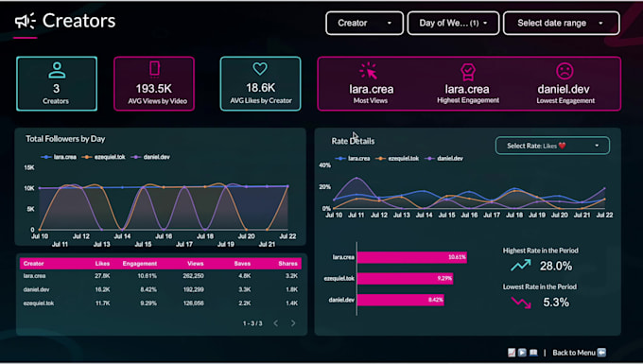Sort table by Views column header
The image size is (643, 364).
195,264
